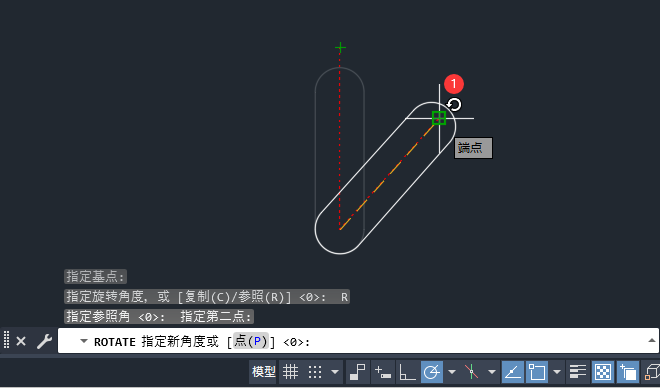Expand command history with up arrow

point(652,340)
